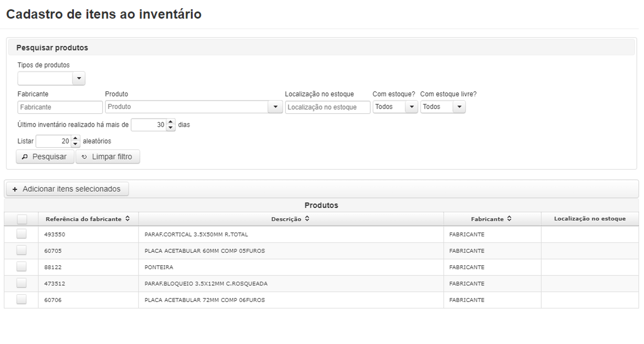The width and height of the screenshot is (644, 344).
Task: Toggle the select-all header checkbox
Action: (22, 219)
